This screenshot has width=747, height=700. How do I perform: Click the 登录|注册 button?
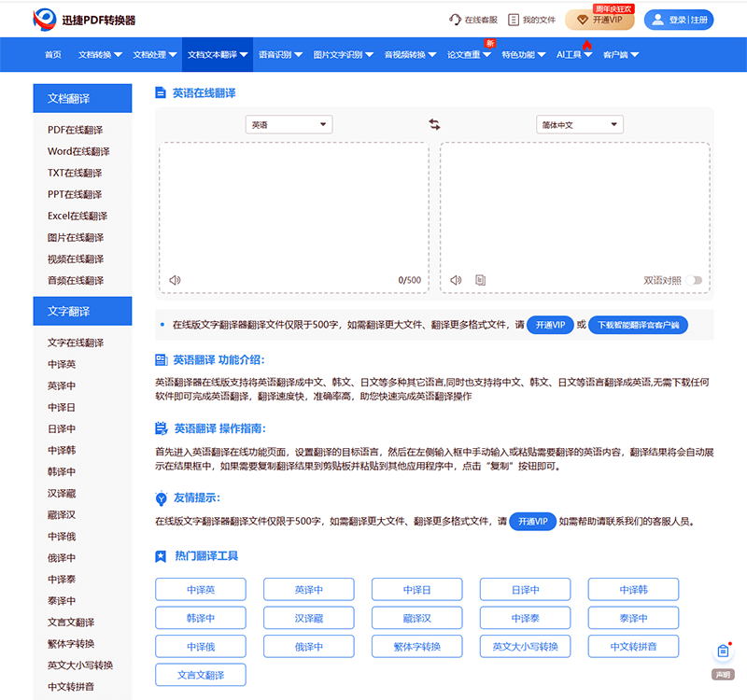tap(679, 20)
